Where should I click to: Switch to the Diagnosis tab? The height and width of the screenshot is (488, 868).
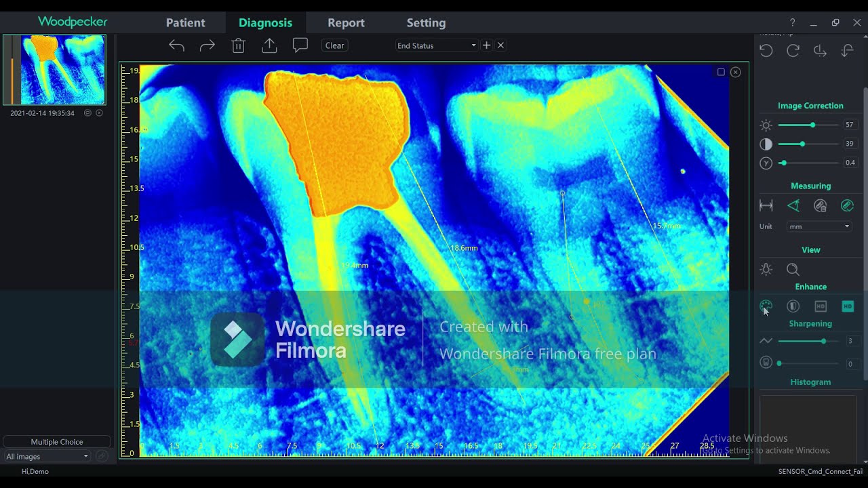[265, 22]
